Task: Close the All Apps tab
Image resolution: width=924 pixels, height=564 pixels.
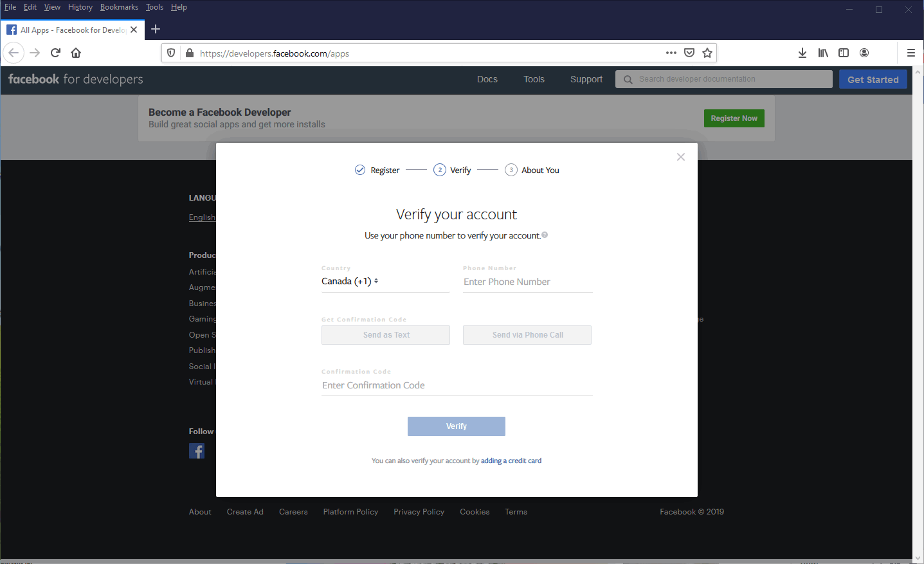Action: (x=134, y=30)
